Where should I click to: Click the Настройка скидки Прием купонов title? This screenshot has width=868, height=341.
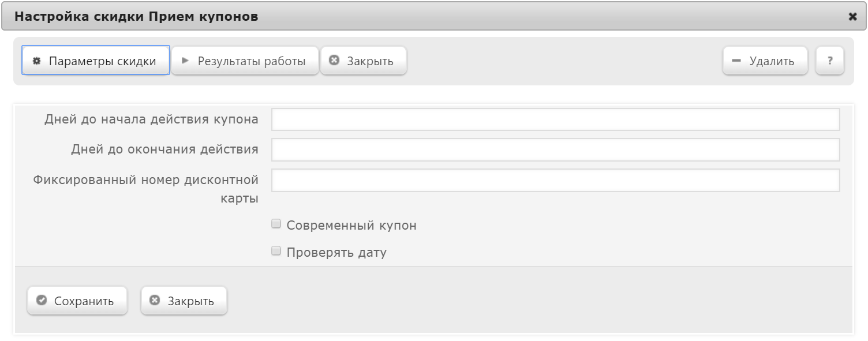(136, 17)
